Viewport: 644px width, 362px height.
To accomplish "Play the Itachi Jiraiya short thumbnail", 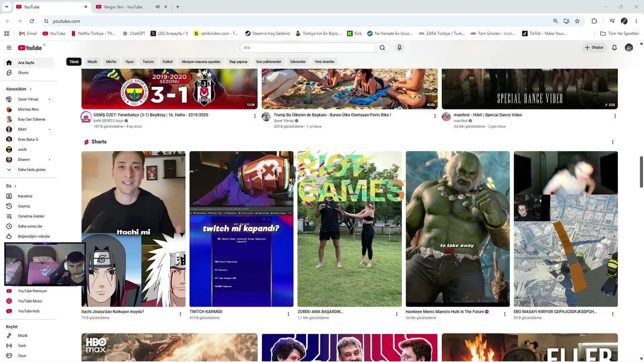I will (x=133, y=229).
